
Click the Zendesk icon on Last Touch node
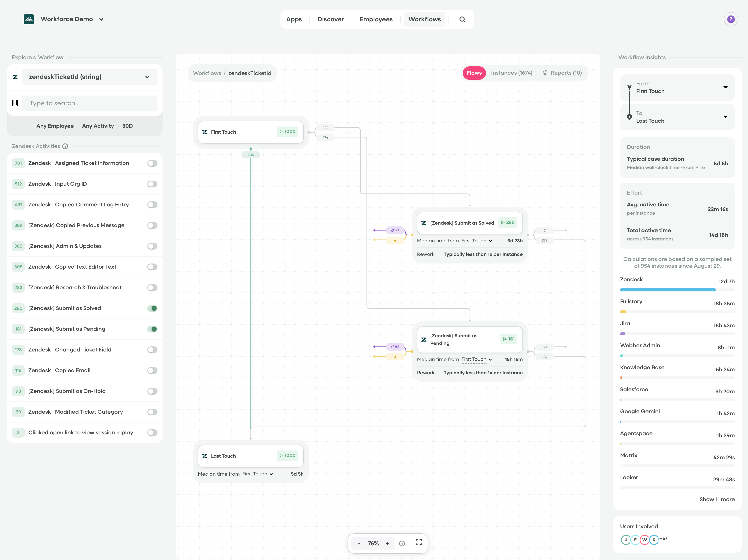coord(205,456)
